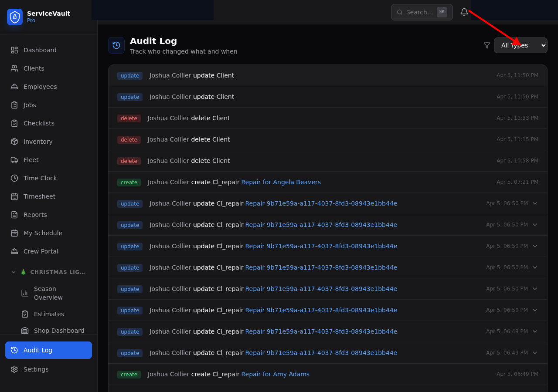Open the Dashboard from the sidebar
Viewport: 558px width, 392px height.
coord(40,50)
